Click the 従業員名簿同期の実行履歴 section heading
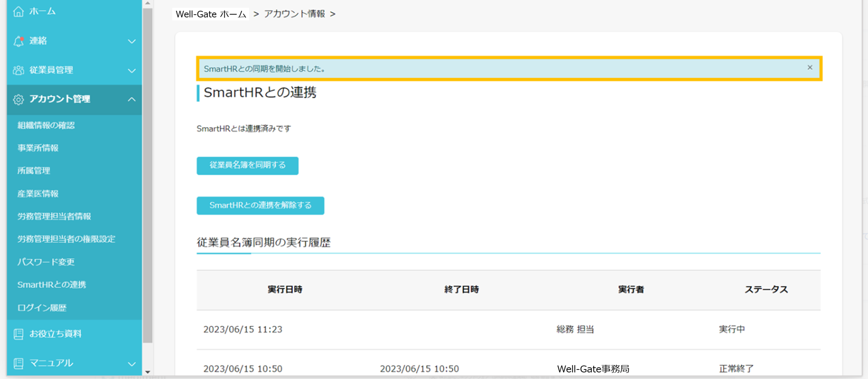The height and width of the screenshot is (379, 868). tap(264, 242)
